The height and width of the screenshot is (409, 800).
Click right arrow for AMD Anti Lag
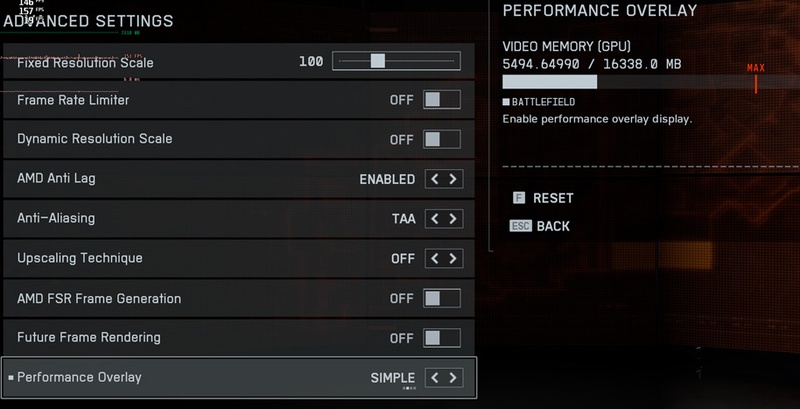tap(453, 179)
